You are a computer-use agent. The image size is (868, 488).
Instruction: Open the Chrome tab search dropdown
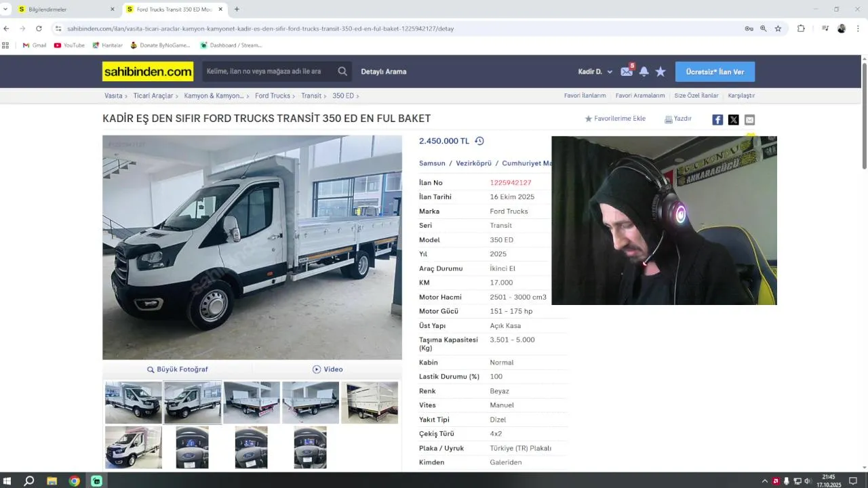coord(5,9)
